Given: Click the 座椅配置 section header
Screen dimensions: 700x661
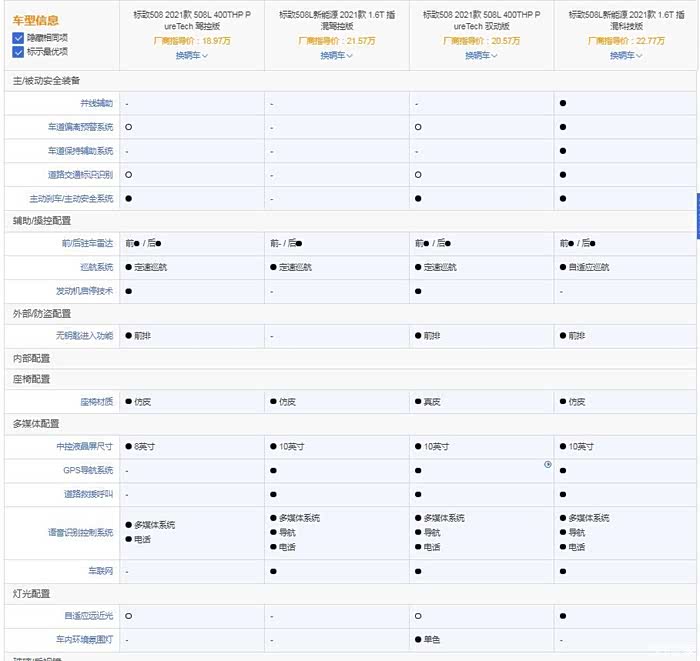Looking at the screenshot, I should click(31, 379).
